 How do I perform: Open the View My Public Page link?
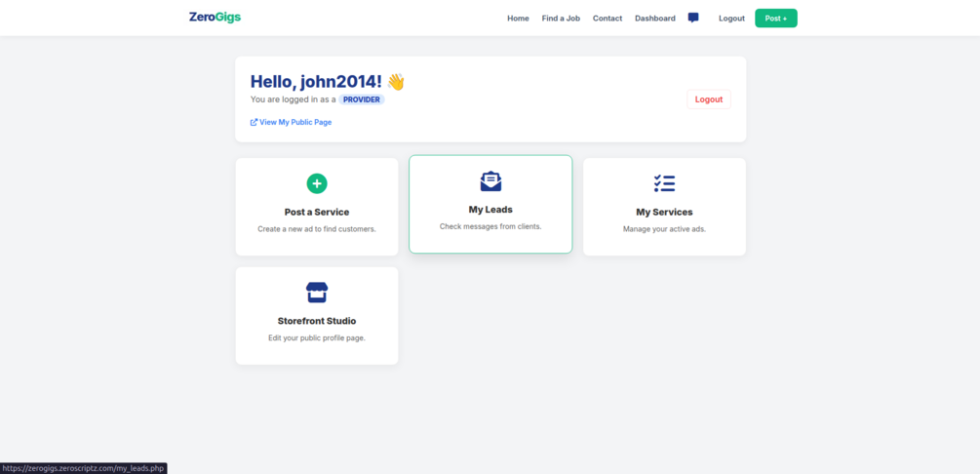click(x=295, y=123)
